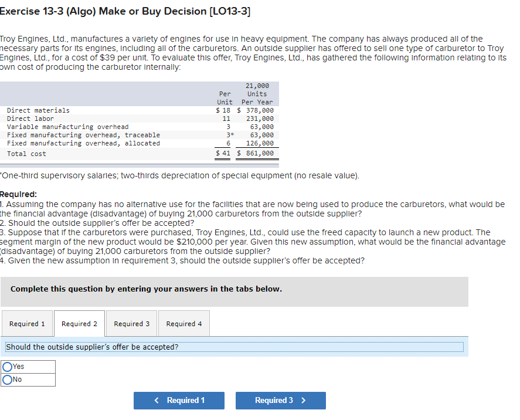
Task: Click the exercise title 'Exercise 13-3 (Algo) Make or Buy Decision'
Action: coord(125,11)
